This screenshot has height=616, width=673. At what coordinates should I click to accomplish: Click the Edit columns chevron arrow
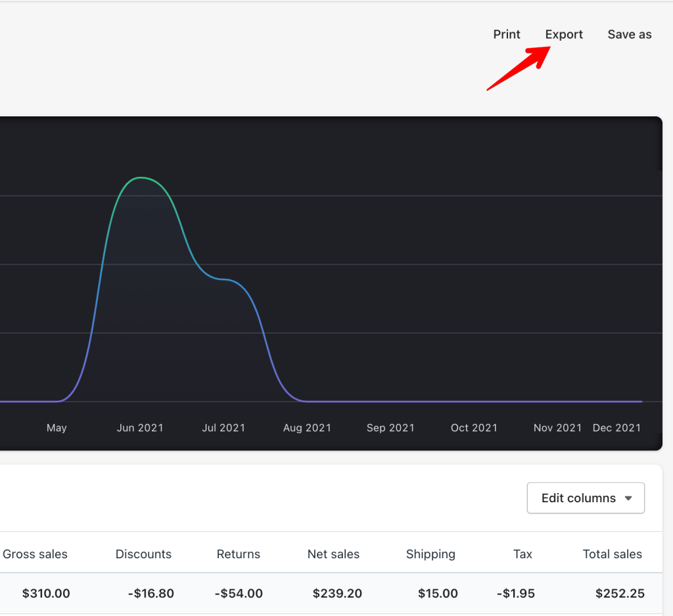click(x=629, y=498)
